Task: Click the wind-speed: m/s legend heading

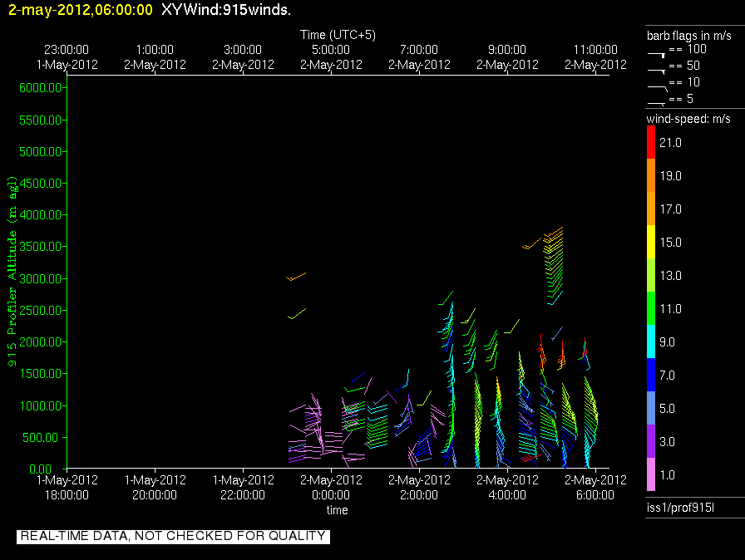Action: (688, 119)
